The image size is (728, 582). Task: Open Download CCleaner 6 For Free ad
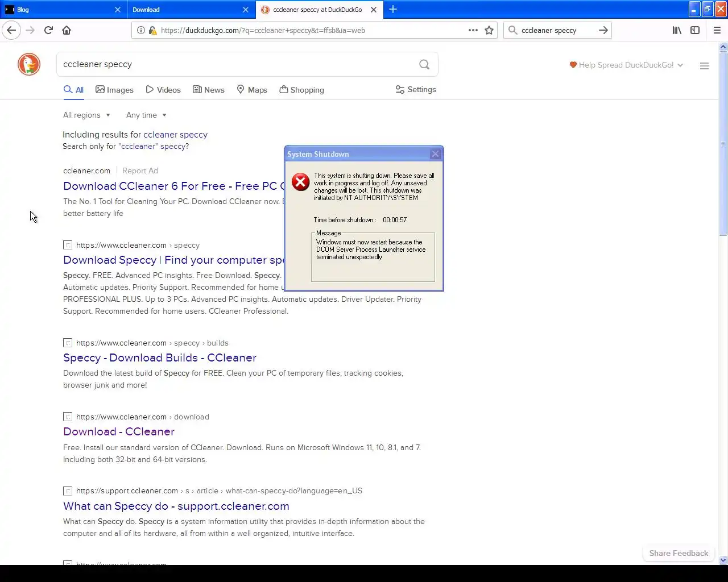click(x=173, y=186)
